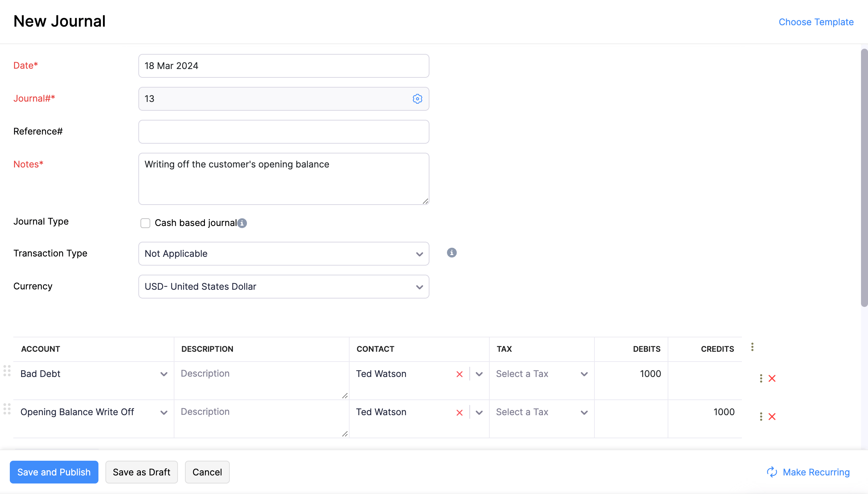868x494 pixels.
Task: Click the remove contact icon for Opening Balance row
Action: tap(460, 412)
